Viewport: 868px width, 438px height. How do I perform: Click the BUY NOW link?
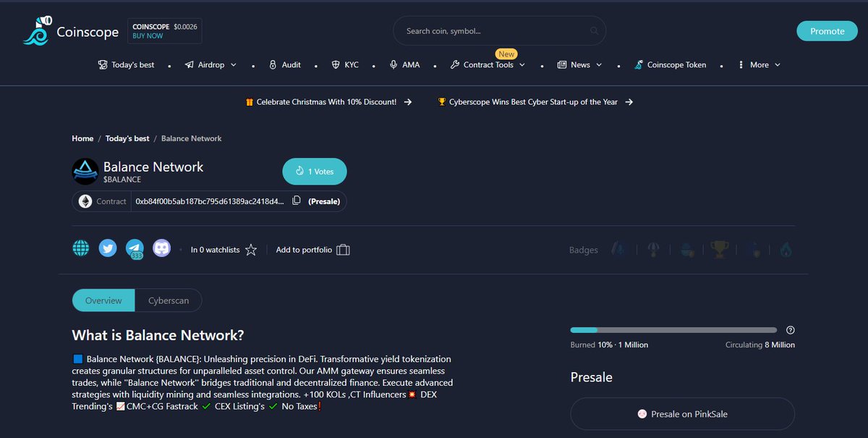(148, 36)
